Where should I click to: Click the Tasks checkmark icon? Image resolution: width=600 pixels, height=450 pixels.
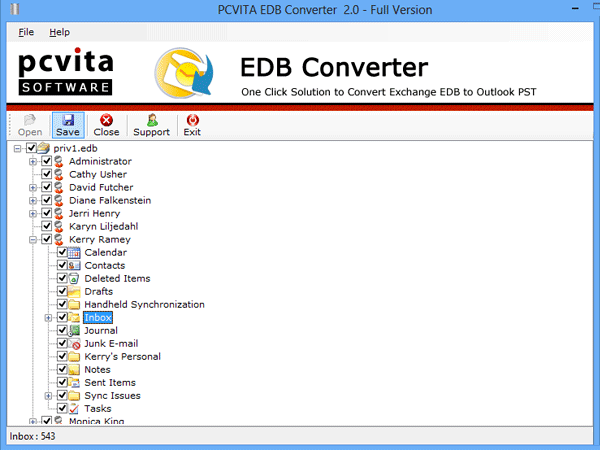point(74,409)
